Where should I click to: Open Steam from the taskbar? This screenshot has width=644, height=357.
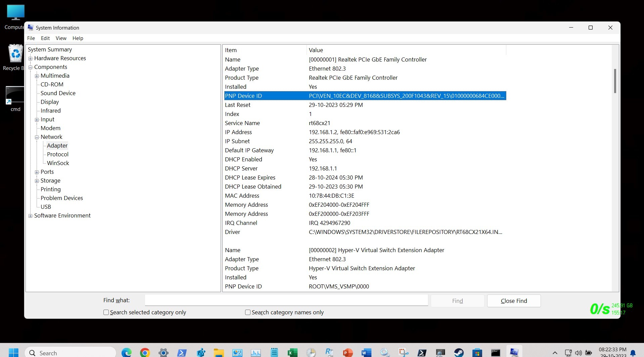[459, 353]
